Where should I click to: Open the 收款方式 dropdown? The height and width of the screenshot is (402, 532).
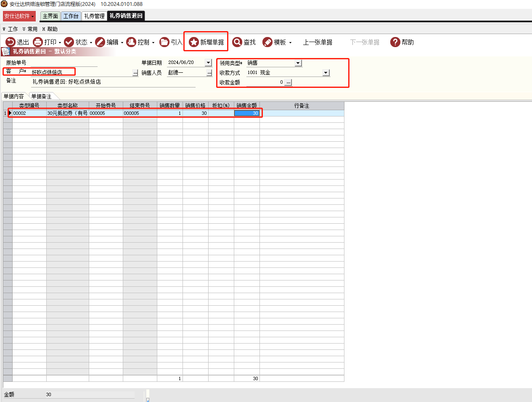[326, 73]
